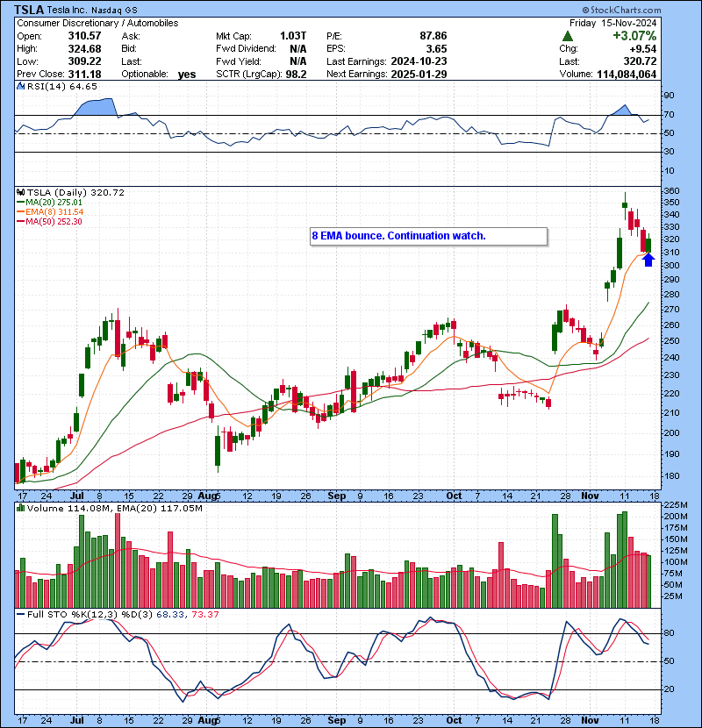Click 'Consumer Discretionary / Automobiles' sector text
Screen dimensions: 702x728
(97, 23)
